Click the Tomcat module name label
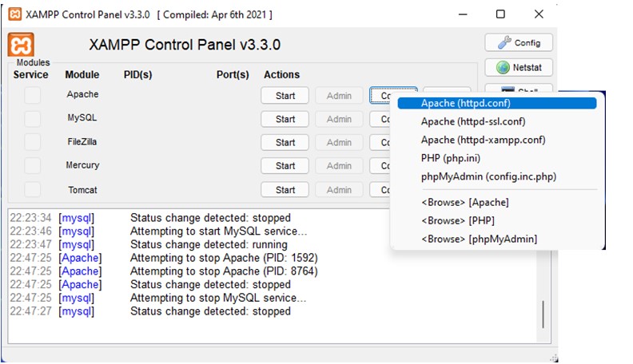 (x=82, y=190)
